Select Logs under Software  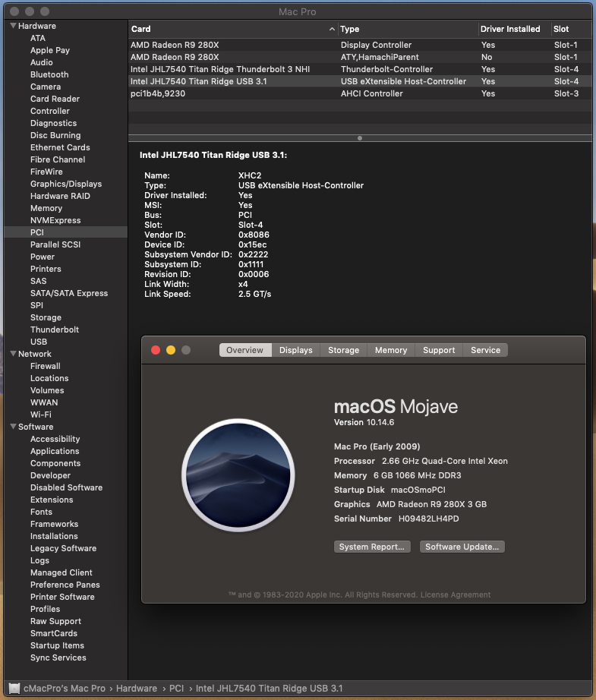39,560
